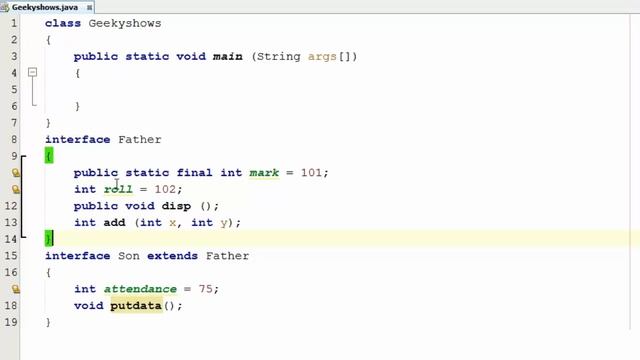Click the args parameter in main
640x360 pixels.
322,57
